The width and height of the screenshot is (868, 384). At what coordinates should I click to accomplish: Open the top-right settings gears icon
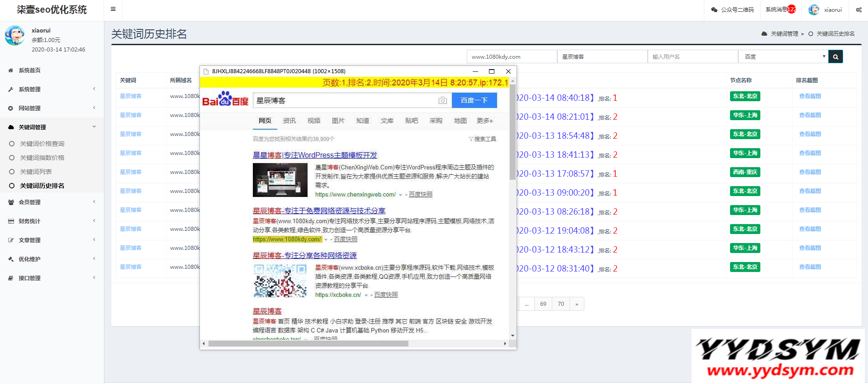pos(859,9)
